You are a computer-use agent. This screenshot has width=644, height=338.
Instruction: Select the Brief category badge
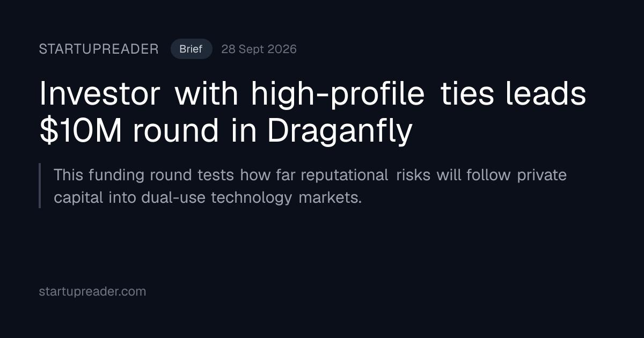click(191, 49)
